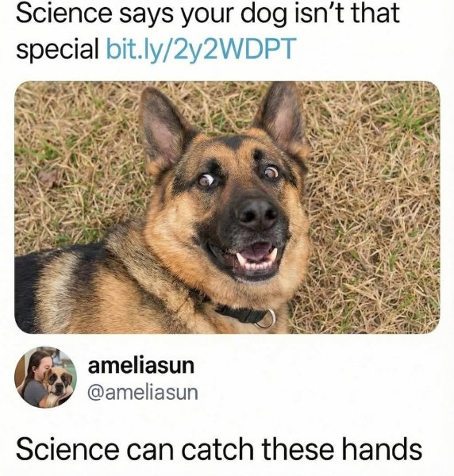This screenshot has height=476, width=454.
Task: Click the puppy inside the avatar picture
Action: [57, 384]
